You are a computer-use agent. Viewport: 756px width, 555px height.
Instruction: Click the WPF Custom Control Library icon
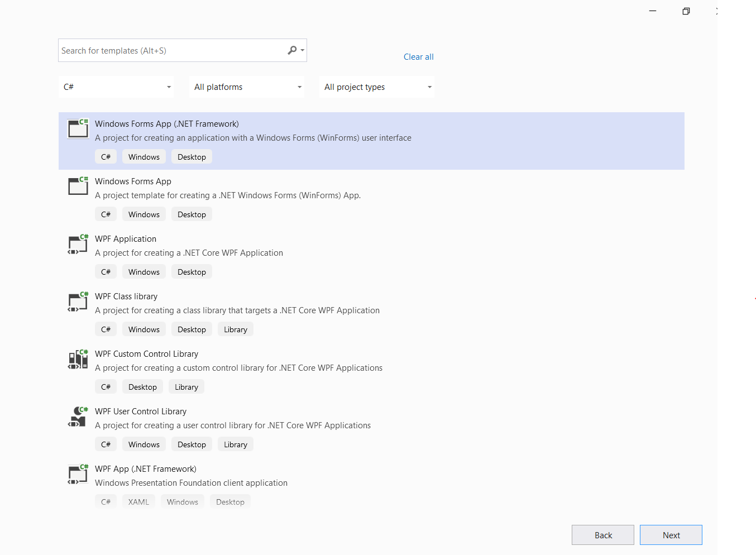(x=78, y=358)
